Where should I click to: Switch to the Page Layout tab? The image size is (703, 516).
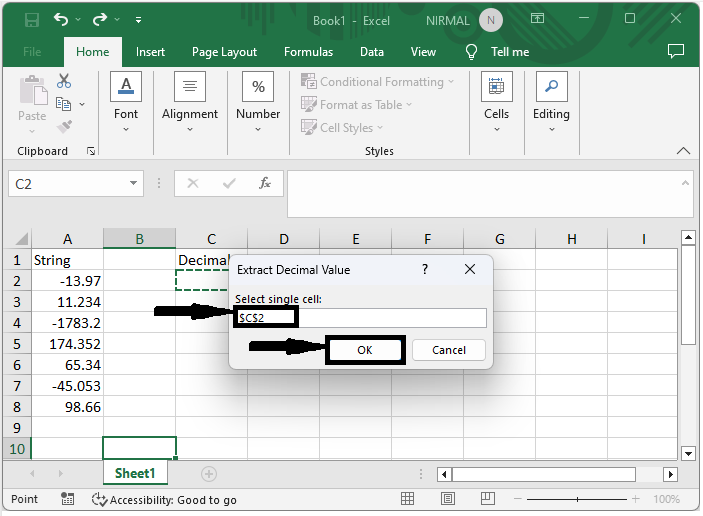(x=224, y=52)
